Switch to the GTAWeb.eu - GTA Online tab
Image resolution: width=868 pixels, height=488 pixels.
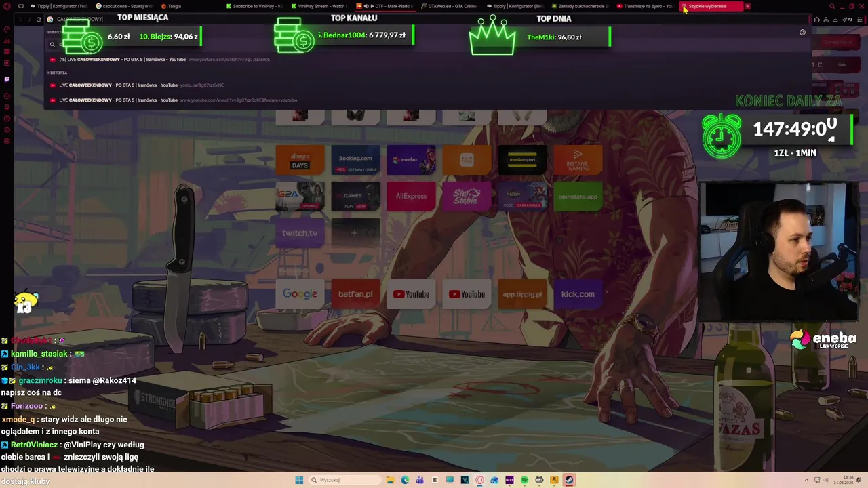point(451,6)
